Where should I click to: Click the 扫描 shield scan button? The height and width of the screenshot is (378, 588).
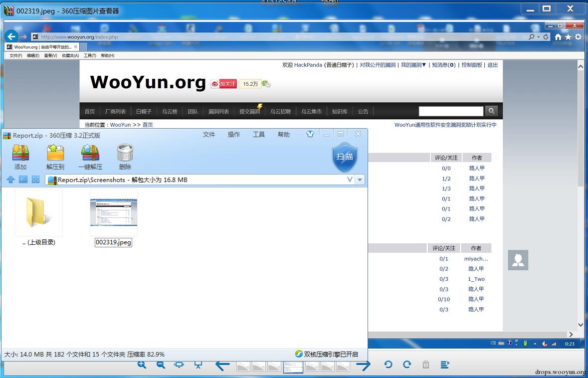[345, 157]
